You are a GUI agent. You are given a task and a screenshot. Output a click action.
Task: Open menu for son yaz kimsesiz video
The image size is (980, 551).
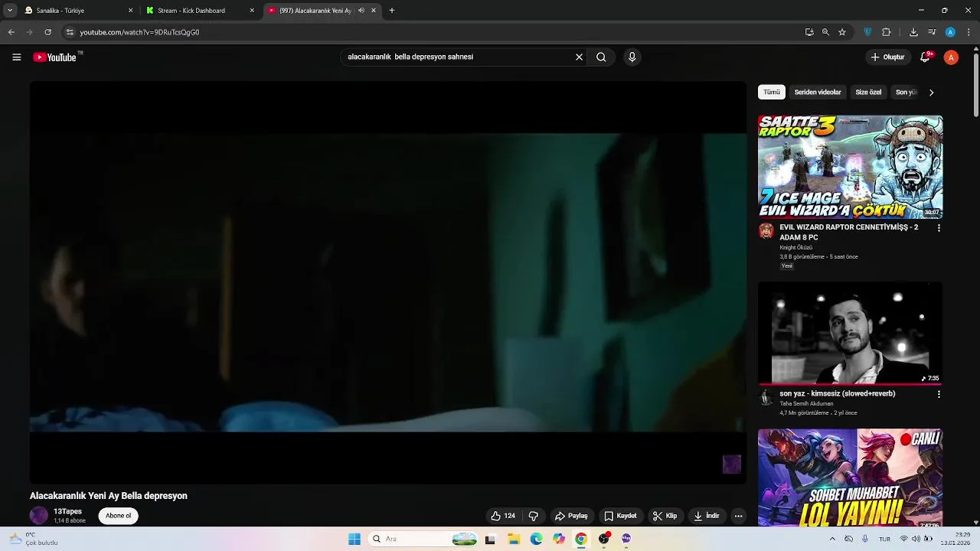pos(939,394)
